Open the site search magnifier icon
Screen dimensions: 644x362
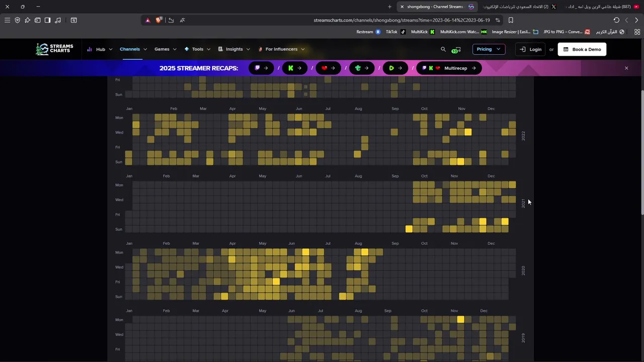(x=443, y=49)
